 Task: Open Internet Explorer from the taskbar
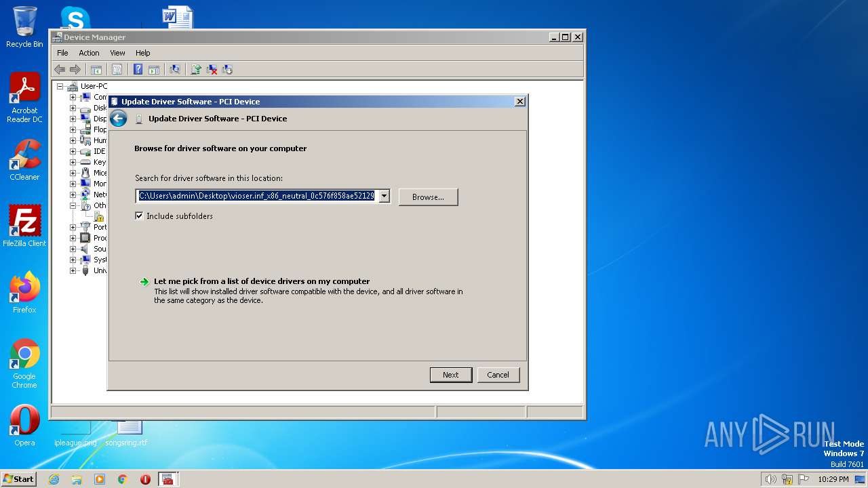point(54,479)
